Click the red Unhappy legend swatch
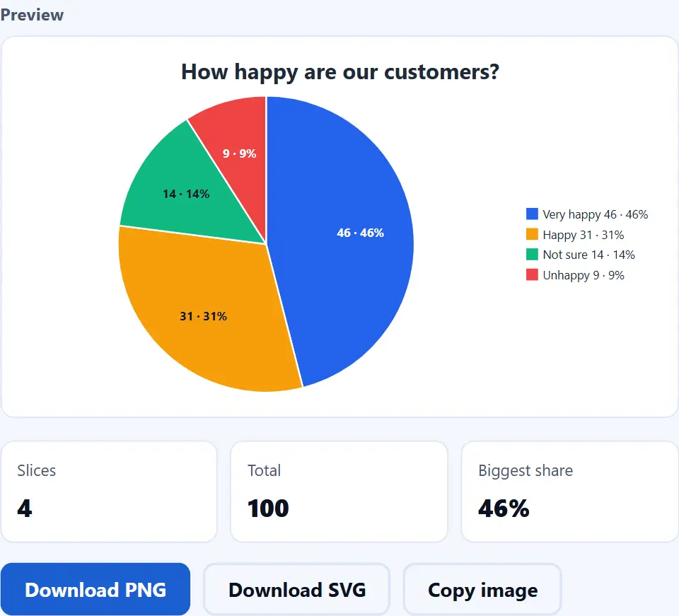Screen dimensions: 679x616 (x=532, y=275)
